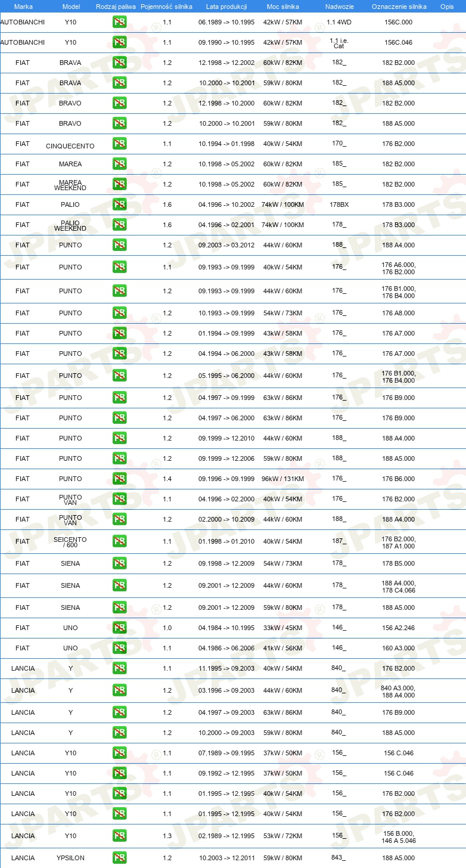The width and height of the screenshot is (466, 868).
Task: Click production years 10.2003 -> 12.2011
Action: tap(226, 858)
